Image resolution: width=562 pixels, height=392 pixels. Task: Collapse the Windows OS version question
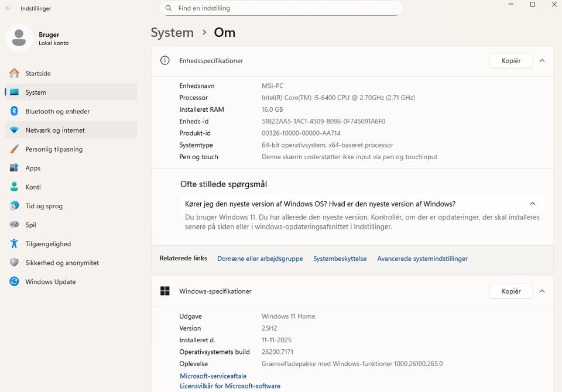coord(532,204)
